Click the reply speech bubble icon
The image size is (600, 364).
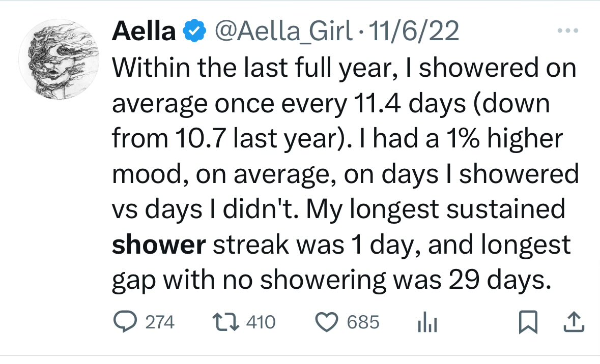coord(124,322)
